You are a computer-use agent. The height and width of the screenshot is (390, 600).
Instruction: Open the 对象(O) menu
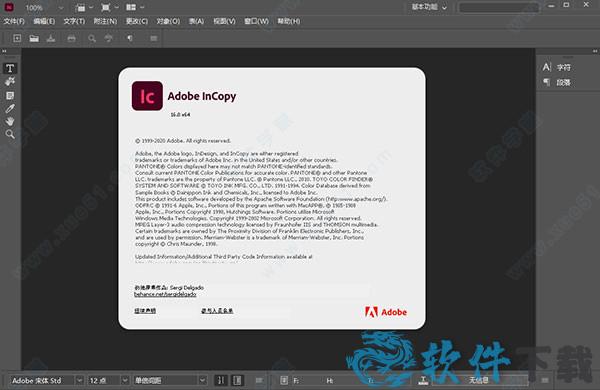[168, 21]
